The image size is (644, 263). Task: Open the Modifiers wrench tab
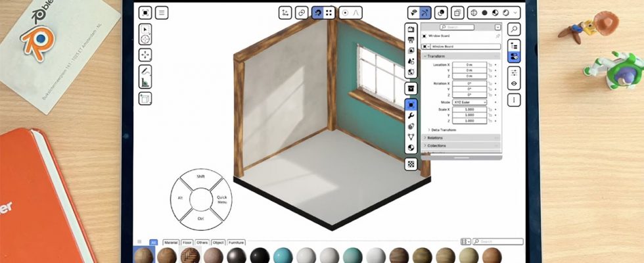pyautogui.click(x=411, y=116)
